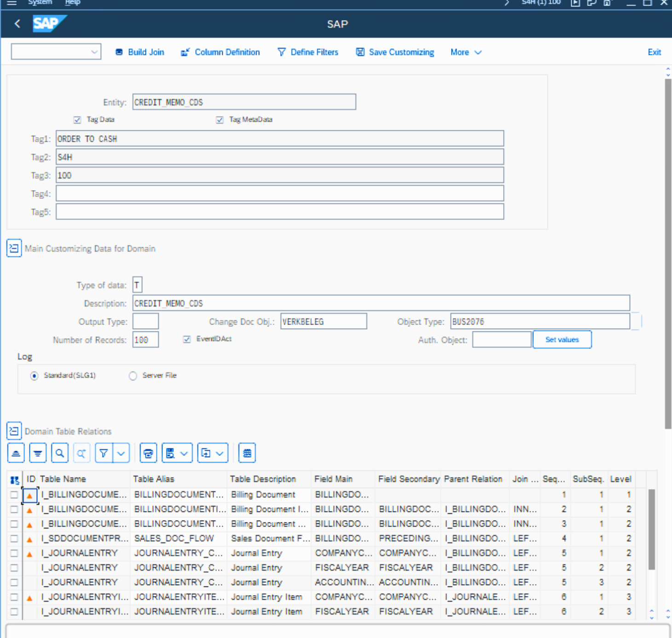Open Column Definition
The image size is (672, 638).
click(x=220, y=52)
